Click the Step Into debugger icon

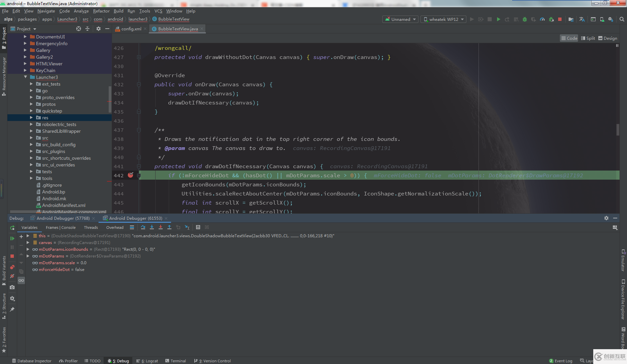pyautogui.click(x=152, y=227)
